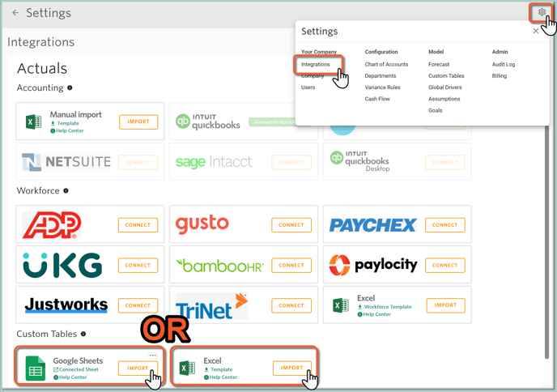Open Goals under Model
Screen dimensions: 557x392
coord(436,110)
